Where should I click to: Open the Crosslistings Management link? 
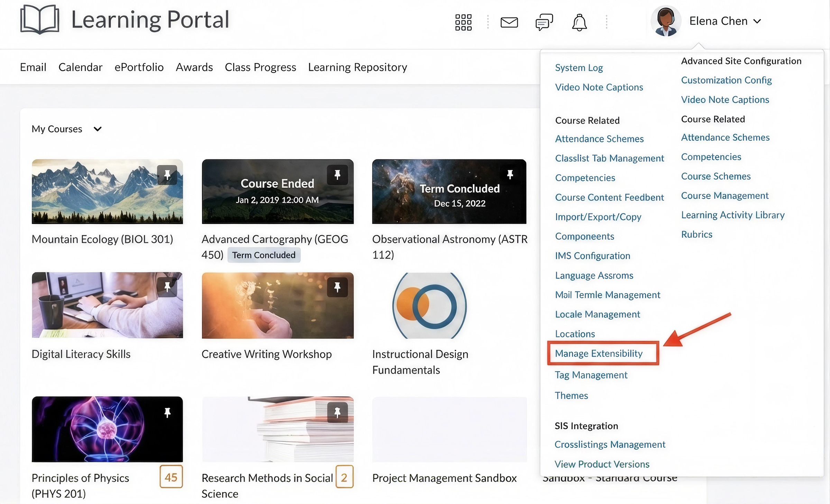(x=610, y=445)
